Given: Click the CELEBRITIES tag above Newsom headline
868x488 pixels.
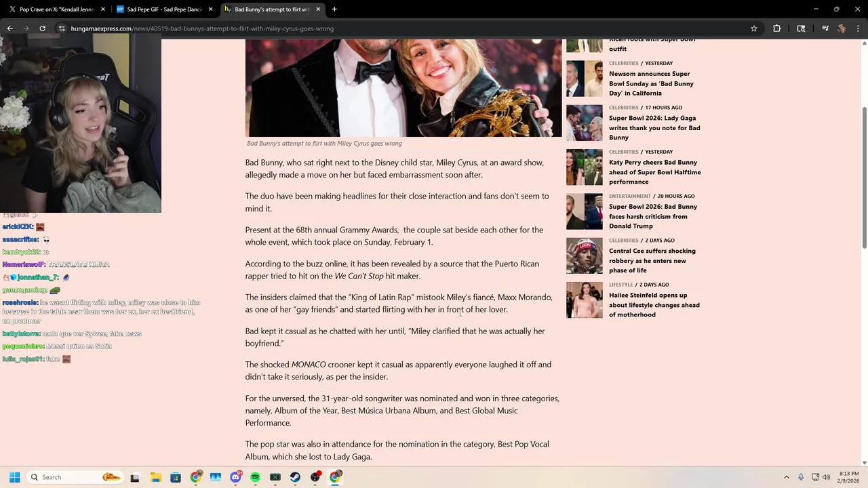Looking at the screenshot, I should 623,63.
